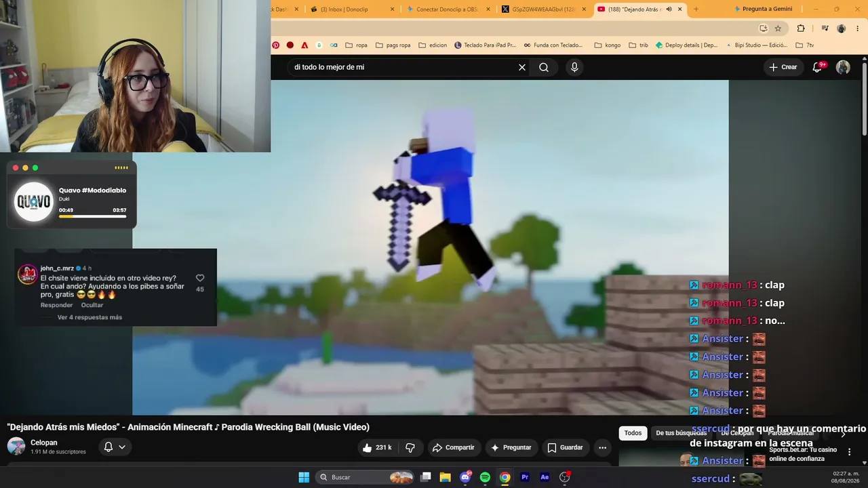Open 'Deploy details | Dep...' bookmark
The image size is (868, 488).
pyautogui.click(x=686, y=45)
